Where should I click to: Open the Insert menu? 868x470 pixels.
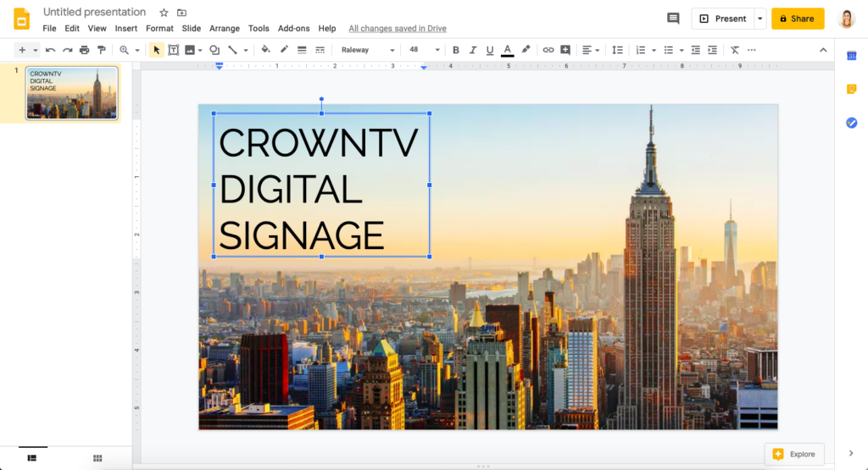click(x=125, y=28)
